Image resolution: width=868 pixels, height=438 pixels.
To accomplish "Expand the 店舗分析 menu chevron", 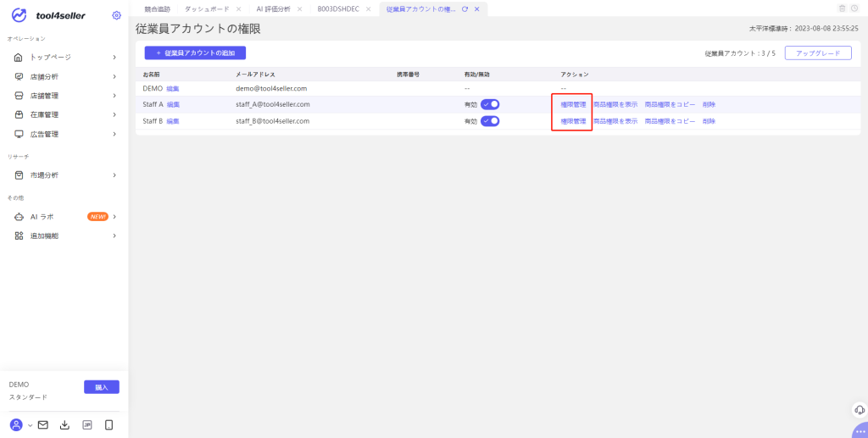I will click(114, 76).
